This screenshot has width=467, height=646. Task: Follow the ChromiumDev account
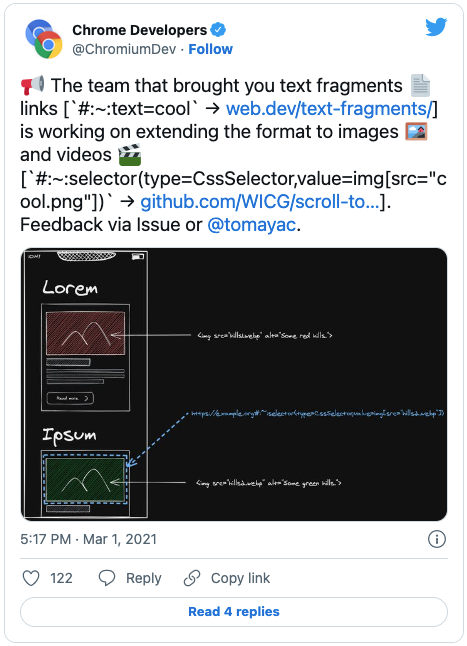[210, 49]
